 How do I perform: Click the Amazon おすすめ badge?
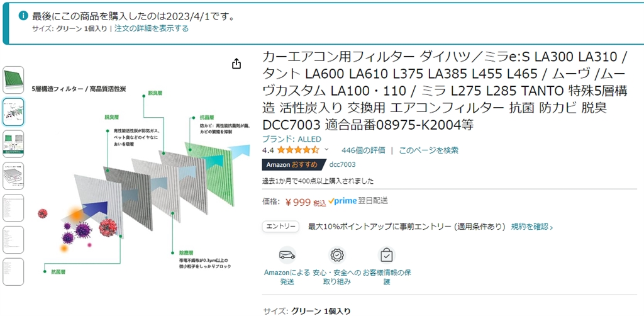294,164
